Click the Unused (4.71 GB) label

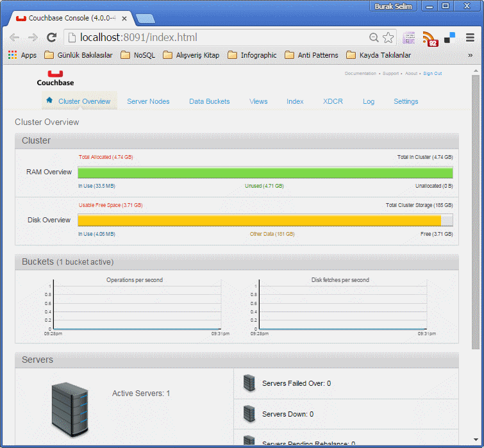[x=264, y=186]
